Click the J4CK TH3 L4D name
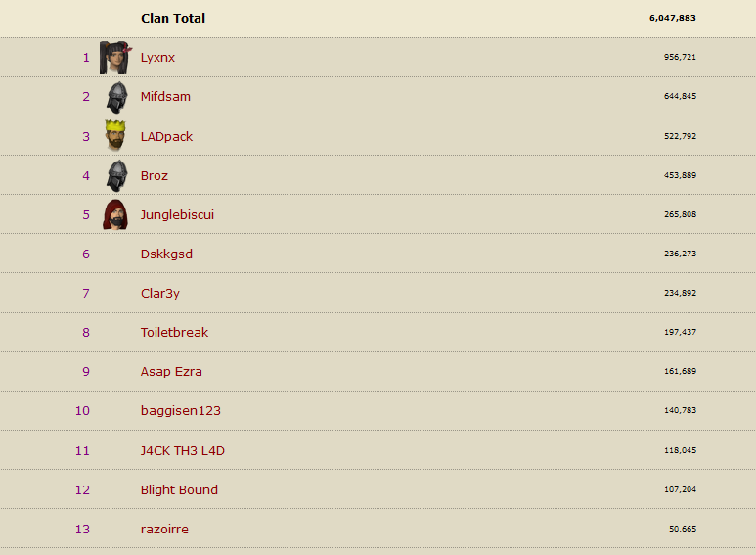This screenshot has width=756, height=555. coord(182,450)
